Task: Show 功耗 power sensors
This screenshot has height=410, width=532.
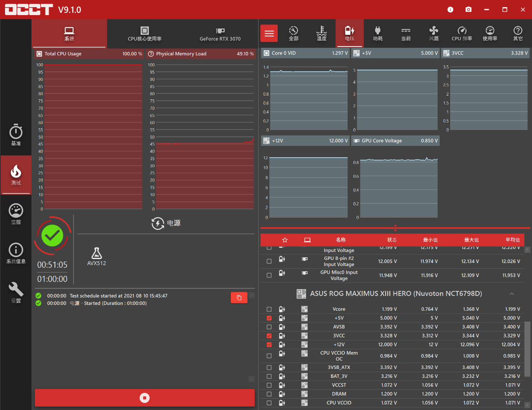Action: click(378, 33)
